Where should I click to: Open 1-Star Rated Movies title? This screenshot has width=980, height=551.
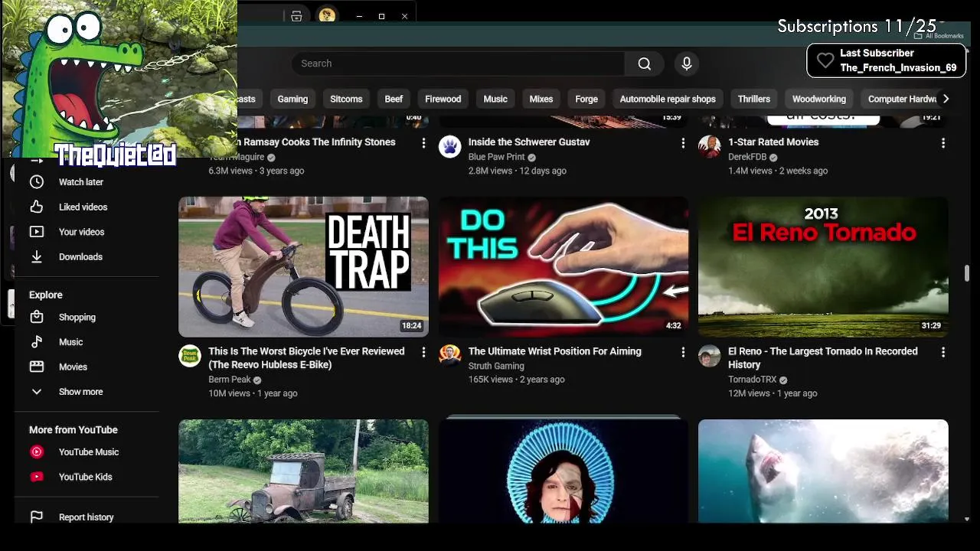click(x=773, y=142)
